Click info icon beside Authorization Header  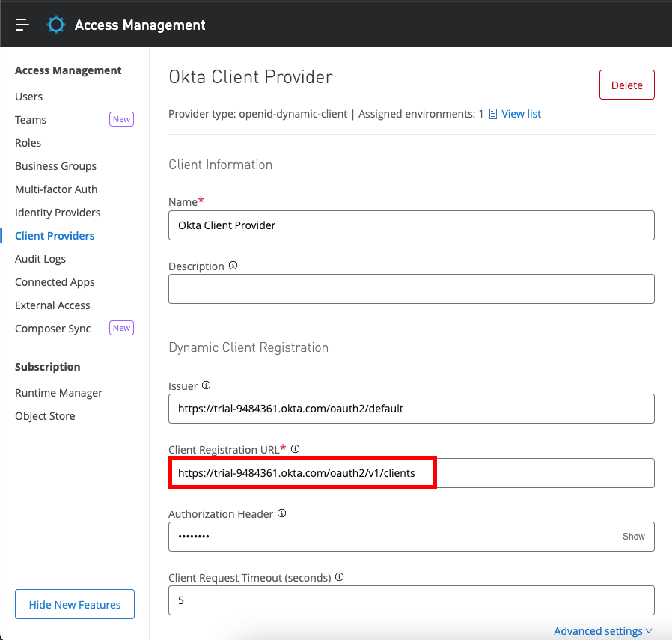282,513
